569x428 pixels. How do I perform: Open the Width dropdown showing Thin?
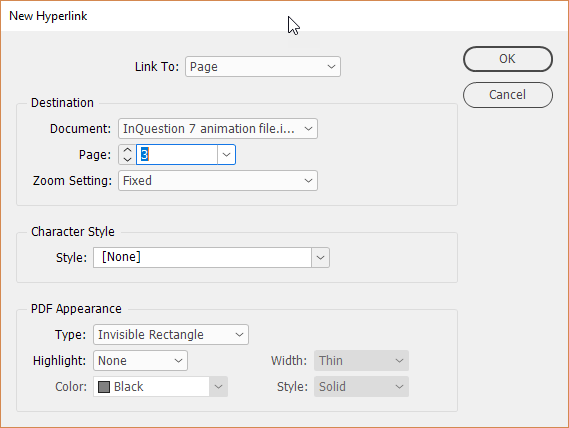(361, 360)
